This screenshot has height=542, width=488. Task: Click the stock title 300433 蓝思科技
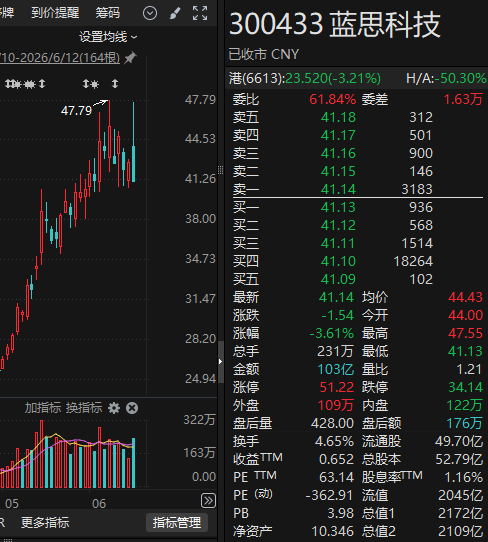335,24
